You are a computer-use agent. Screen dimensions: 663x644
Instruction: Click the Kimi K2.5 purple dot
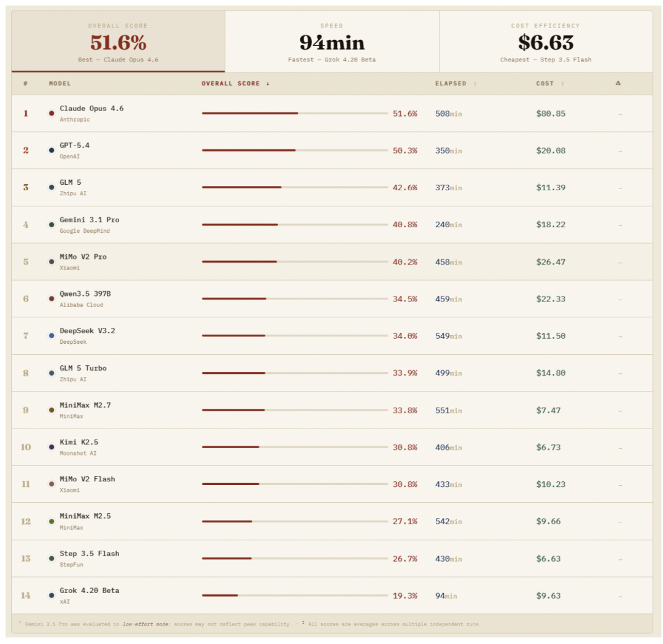[x=52, y=447]
